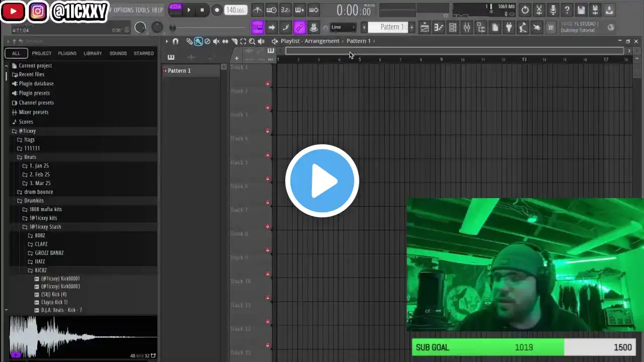Click the undo history circular arrow icon

(x=525, y=10)
